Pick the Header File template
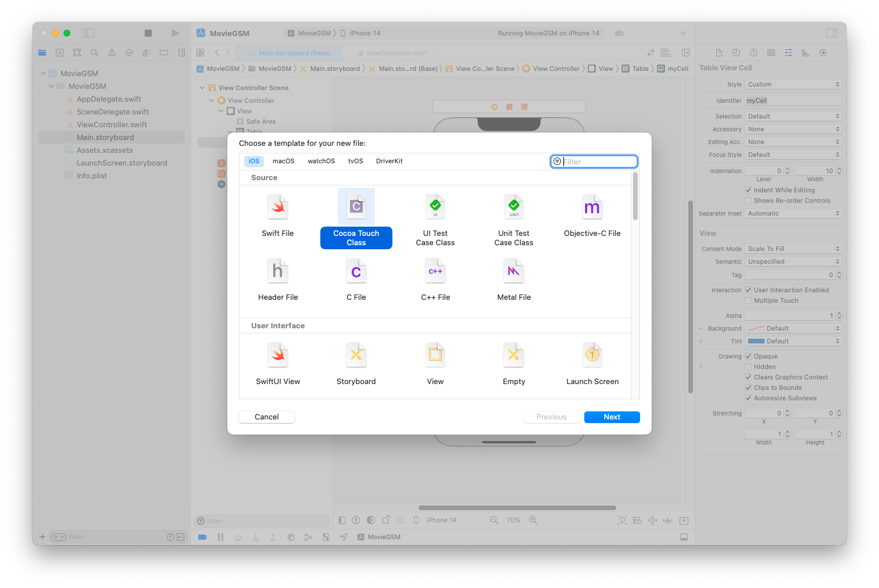 click(x=278, y=280)
